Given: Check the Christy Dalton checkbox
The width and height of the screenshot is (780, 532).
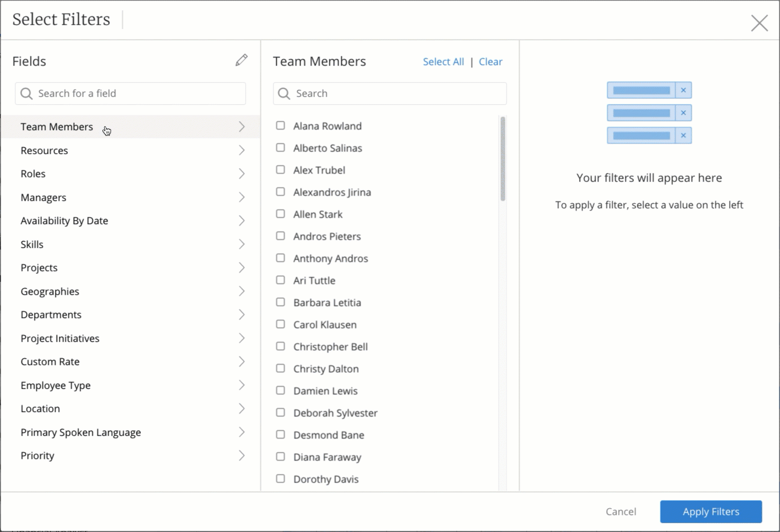Looking at the screenshot, I should (281, 368).
